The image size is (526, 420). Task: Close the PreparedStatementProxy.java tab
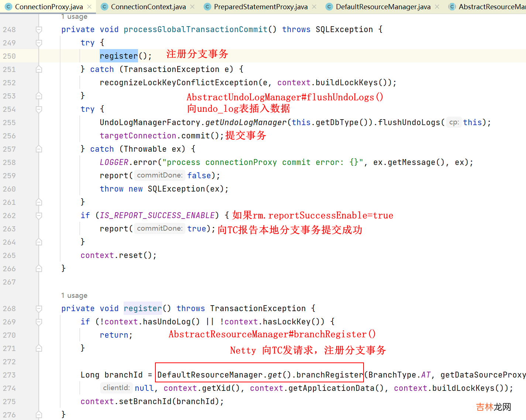314,7
